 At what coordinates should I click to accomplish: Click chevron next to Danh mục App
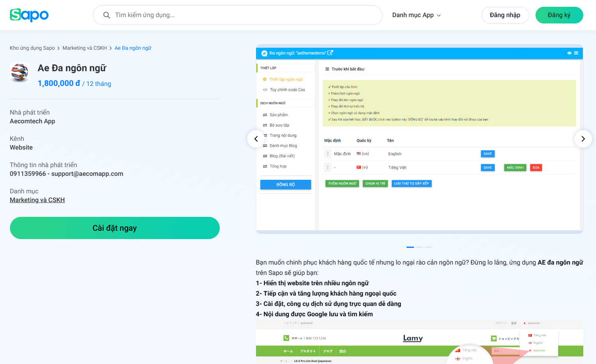[x=439, y=16]
